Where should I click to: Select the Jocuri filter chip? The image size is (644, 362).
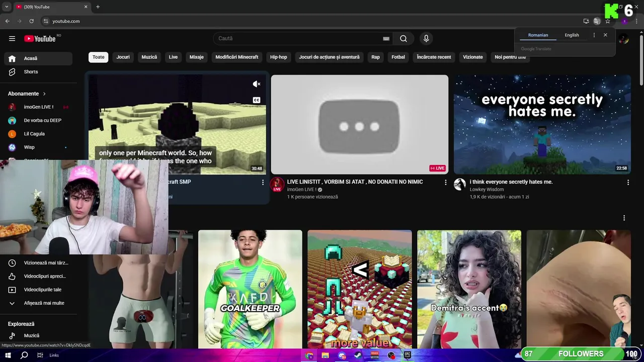123,57
